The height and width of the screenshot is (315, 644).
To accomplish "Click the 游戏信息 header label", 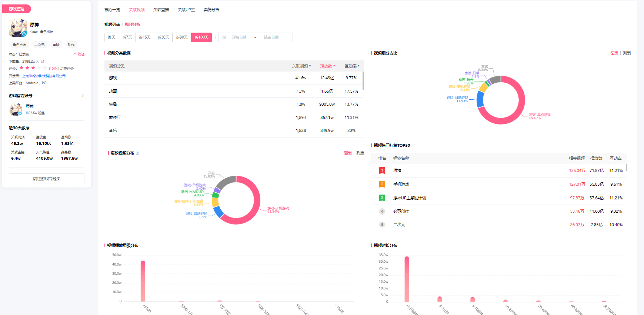I will (x=17, y=9).
